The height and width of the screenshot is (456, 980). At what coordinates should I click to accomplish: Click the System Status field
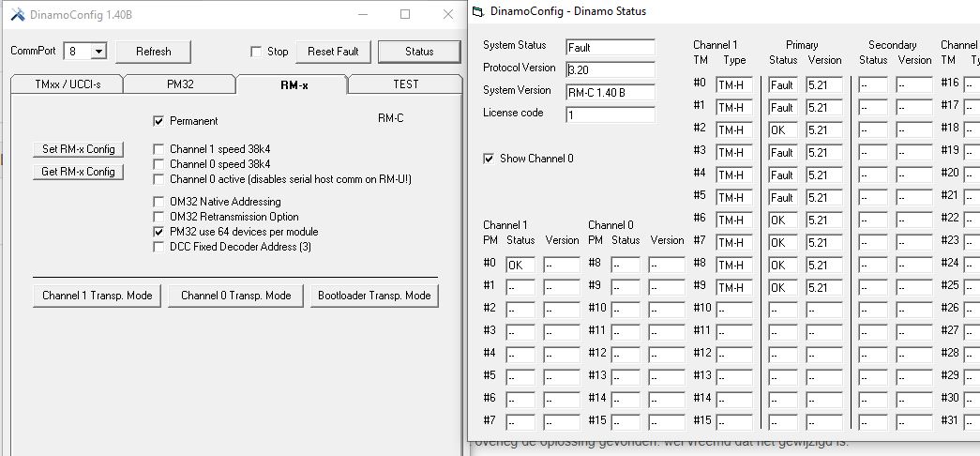click(610, 47)
